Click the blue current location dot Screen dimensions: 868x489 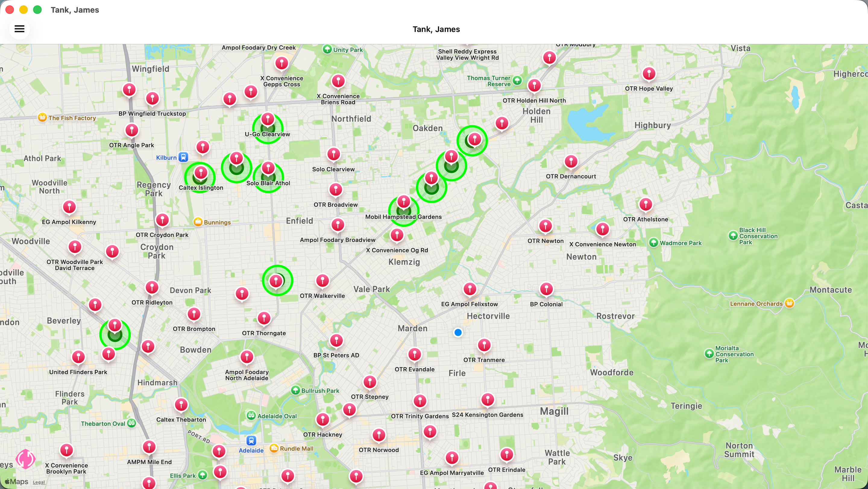pyautogui.click(x=458, y=332)
